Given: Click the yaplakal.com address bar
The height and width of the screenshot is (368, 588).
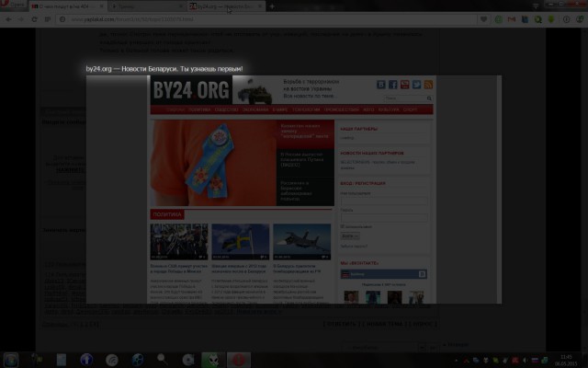Looking at the screenshot, I should (266, 19).
